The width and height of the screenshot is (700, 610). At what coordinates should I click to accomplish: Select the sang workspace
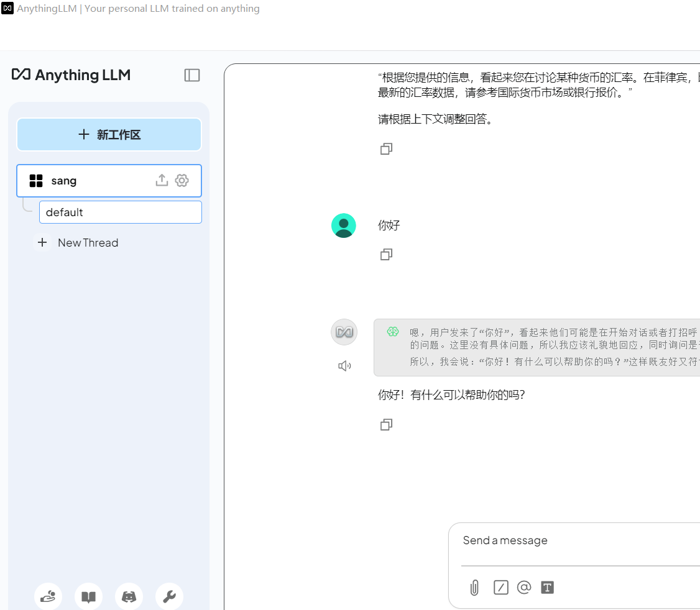tap(109, 181)
